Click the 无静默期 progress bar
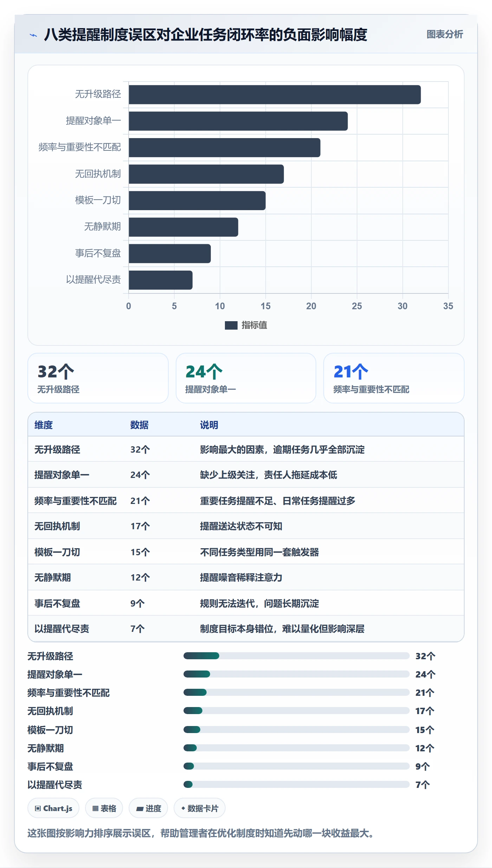The height and width of the screenshot is (868, 492). (x=296, y=748)
